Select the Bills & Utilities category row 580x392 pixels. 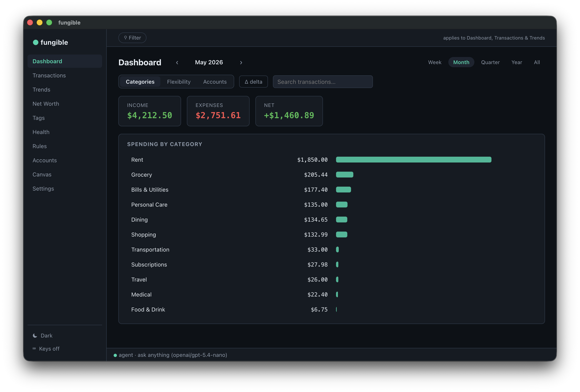point(331,190)
